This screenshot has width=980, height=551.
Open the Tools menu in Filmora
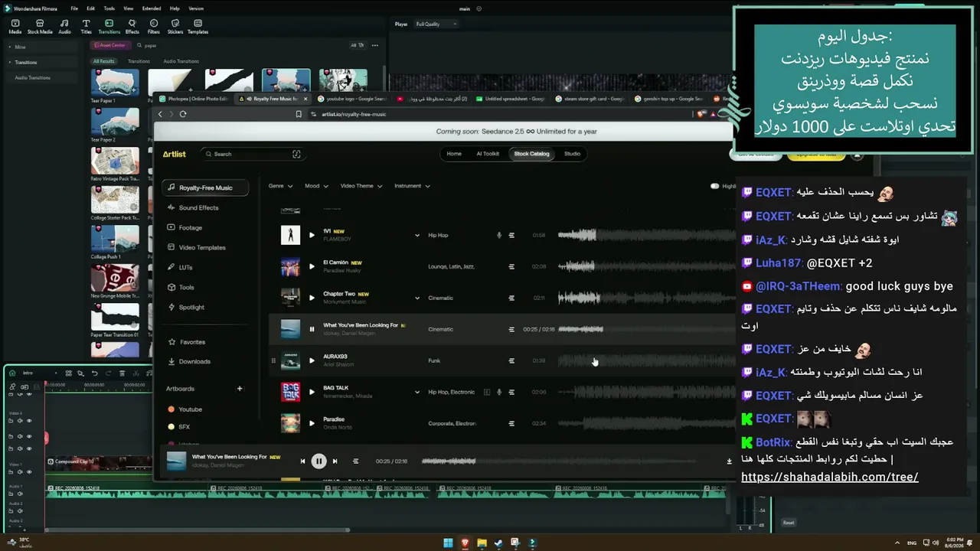point(109,8)
